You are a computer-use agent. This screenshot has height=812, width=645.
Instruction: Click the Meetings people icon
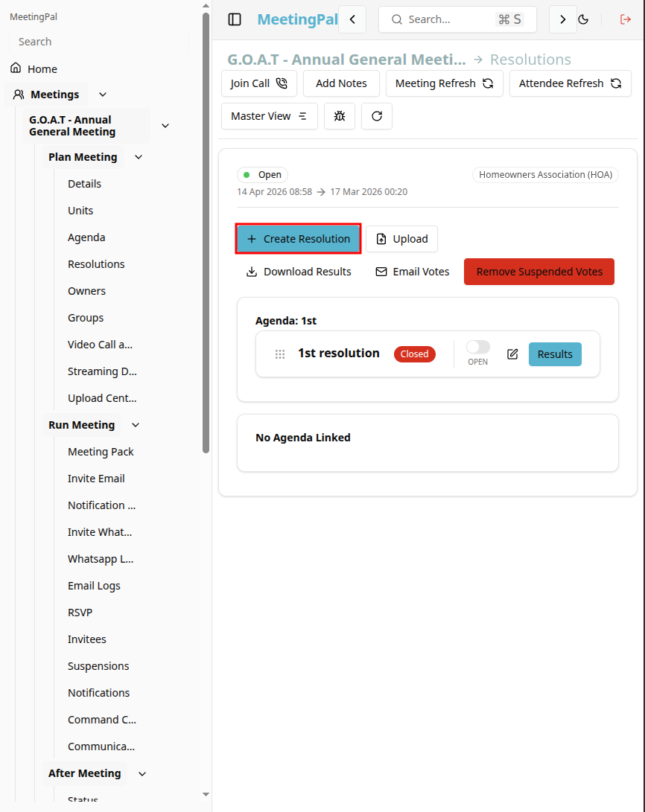pos(19,95)
